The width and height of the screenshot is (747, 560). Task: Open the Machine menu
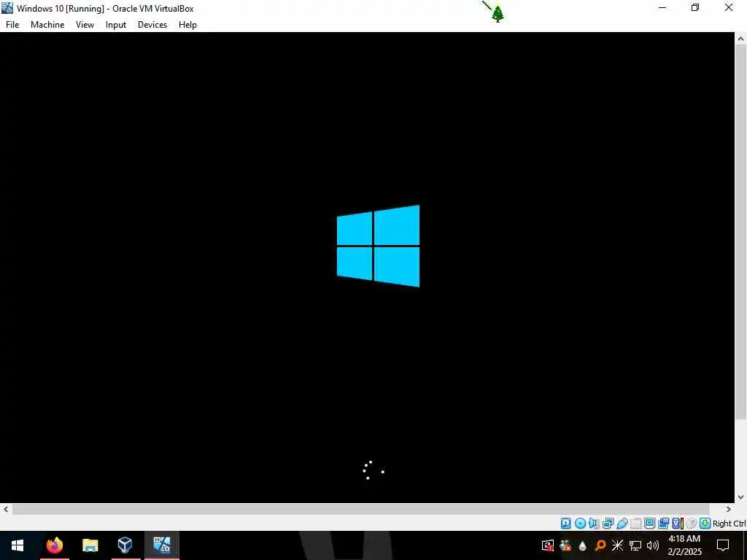click(x=47, y=25)
